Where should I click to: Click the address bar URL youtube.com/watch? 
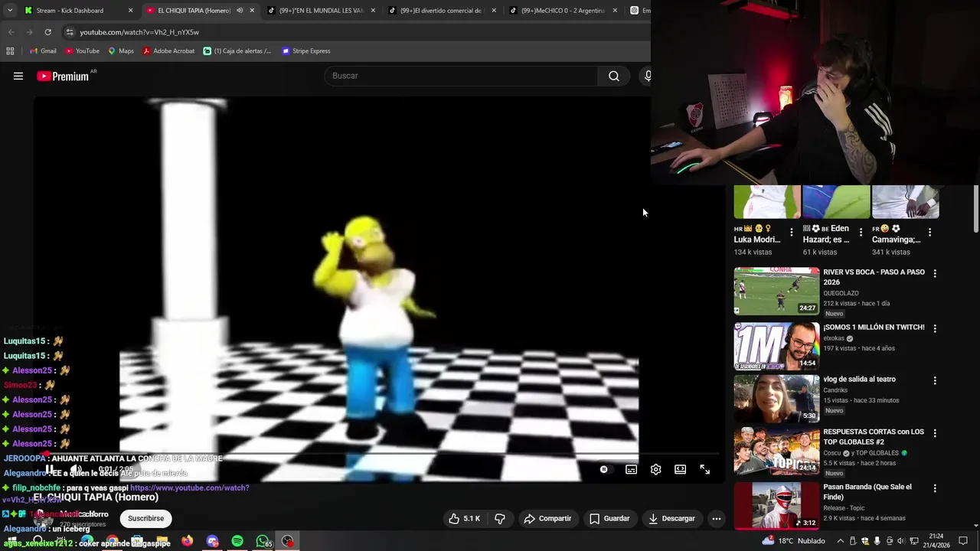(139, 32)
